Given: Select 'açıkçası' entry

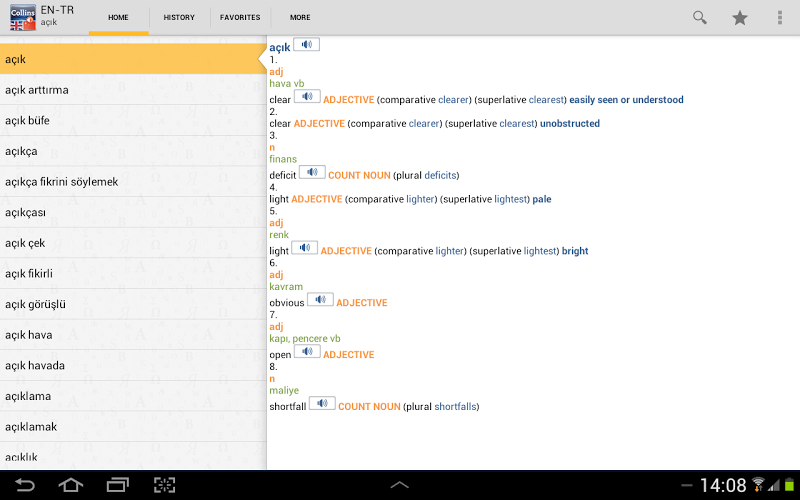Looking at the screenshot, I should (133, 212).
